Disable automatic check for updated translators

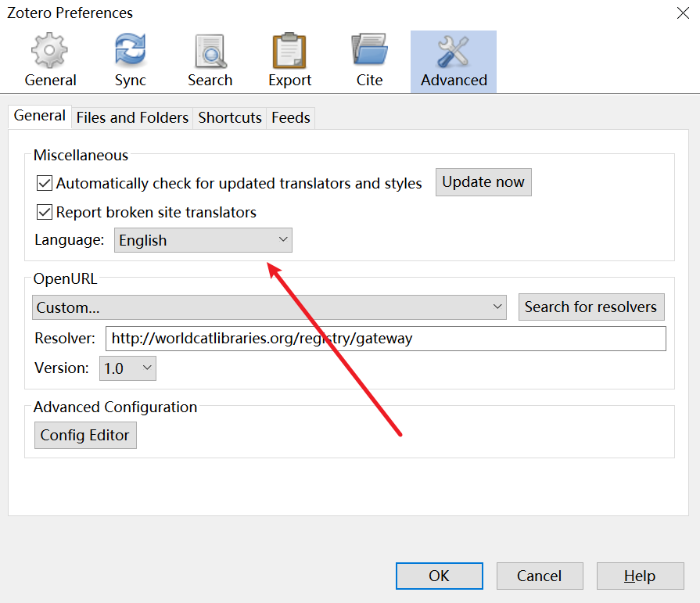point(45,184)
